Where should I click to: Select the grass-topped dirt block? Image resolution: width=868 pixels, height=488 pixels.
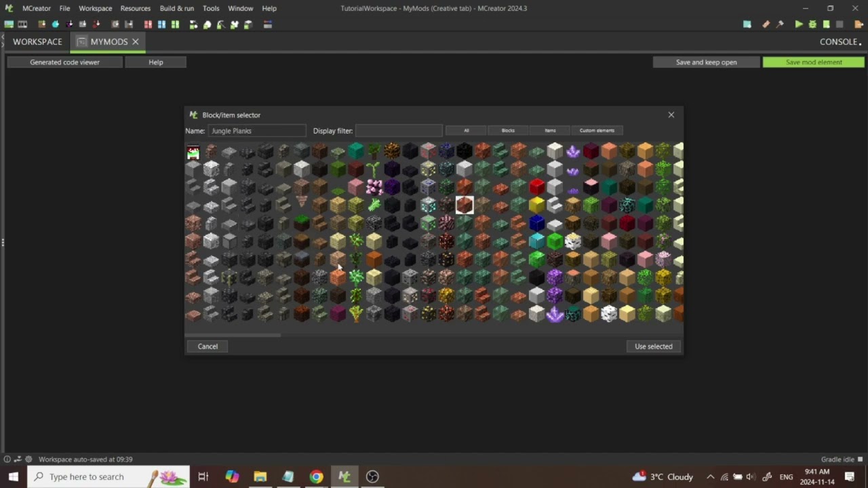click(302, 222)
